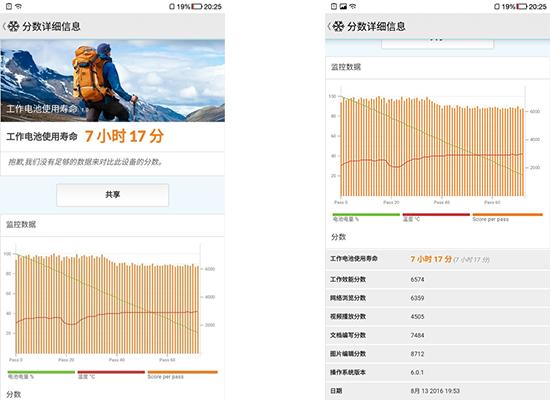
Task: Tap the 6359 score value
Action: point(417,298)
